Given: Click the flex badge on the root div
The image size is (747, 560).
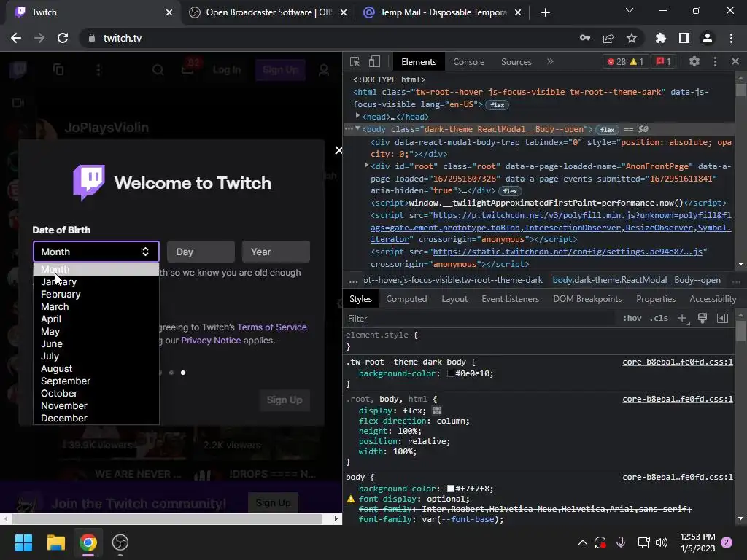Looking at the screenshot, I should click(510, 191).
